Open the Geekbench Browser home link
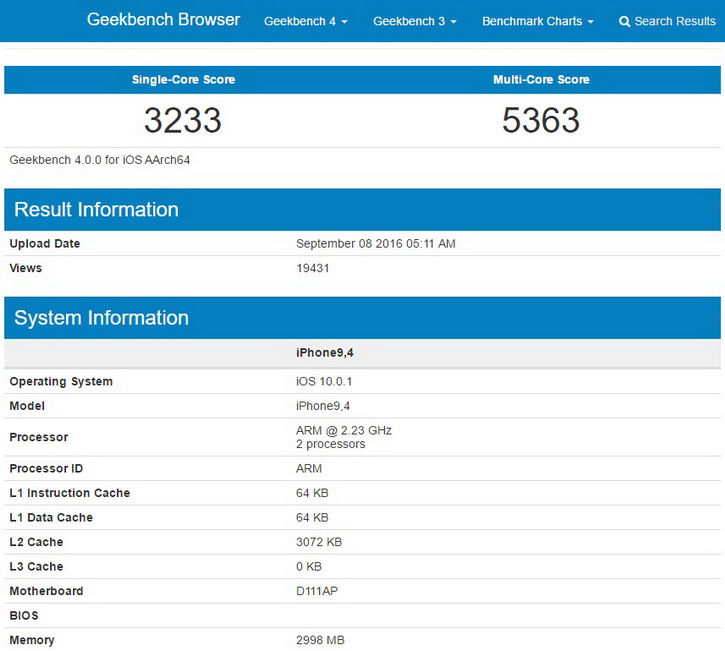 tap(163, 19)
